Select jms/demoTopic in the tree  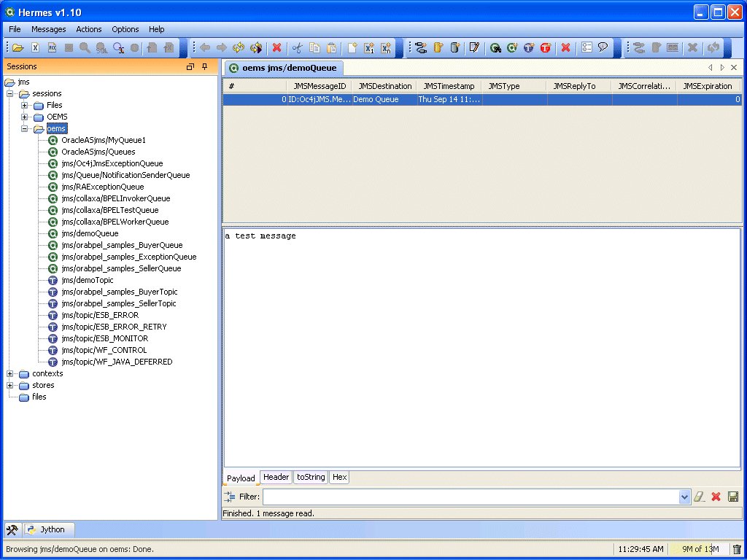click(x=88, y=280)
